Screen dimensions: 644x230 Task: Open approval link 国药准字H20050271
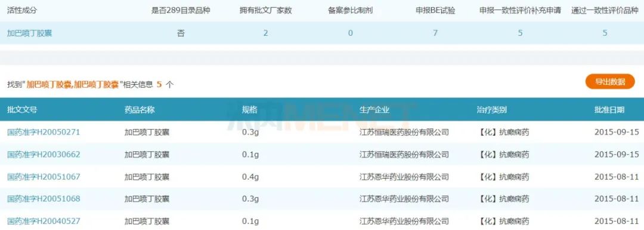(44, 133)
